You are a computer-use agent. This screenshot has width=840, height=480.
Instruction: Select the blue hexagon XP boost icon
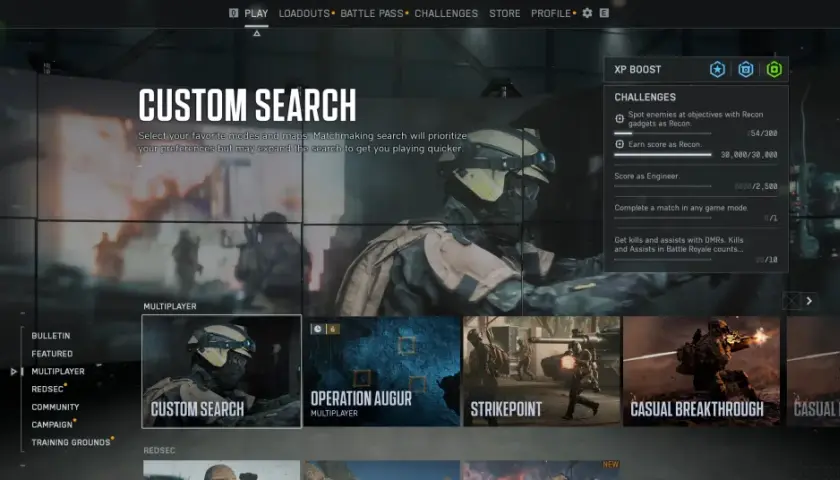[x=746, y=69]
